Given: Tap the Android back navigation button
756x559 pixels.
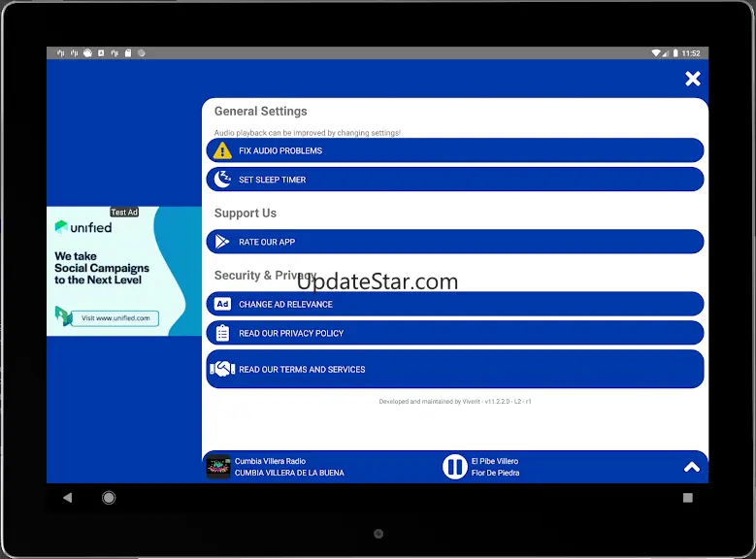Looking at the screenshot, I should pos(67,498).
